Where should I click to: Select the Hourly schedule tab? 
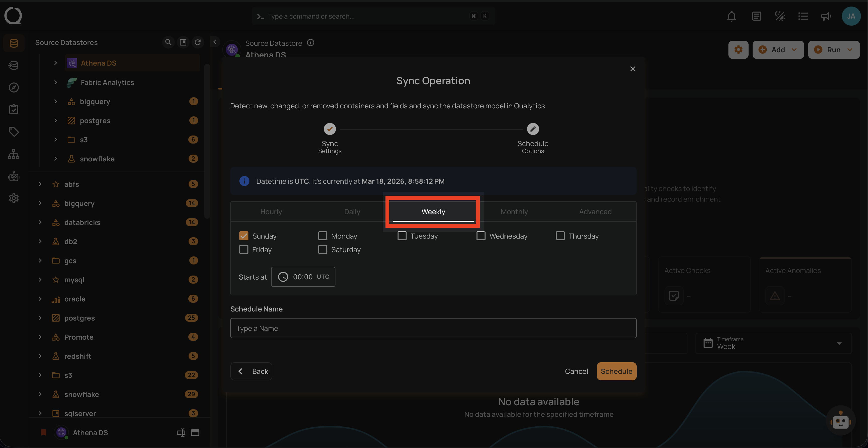[271, 211]
